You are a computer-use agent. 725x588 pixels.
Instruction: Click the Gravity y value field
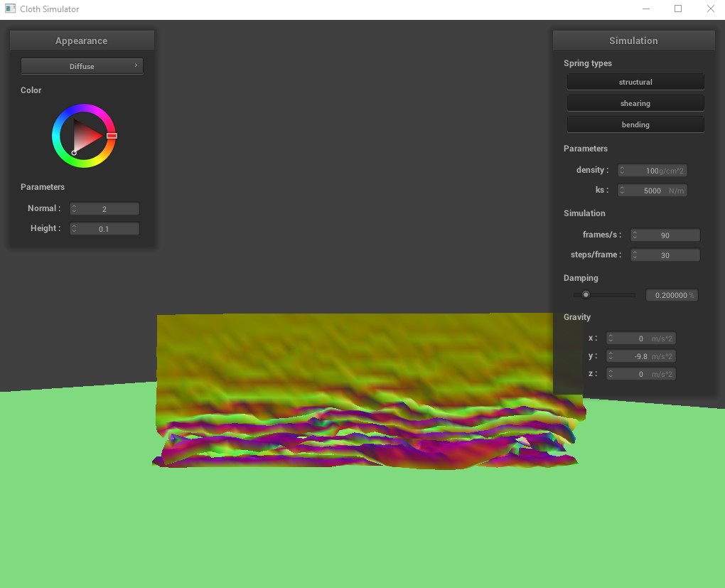(x=641, y=356)
